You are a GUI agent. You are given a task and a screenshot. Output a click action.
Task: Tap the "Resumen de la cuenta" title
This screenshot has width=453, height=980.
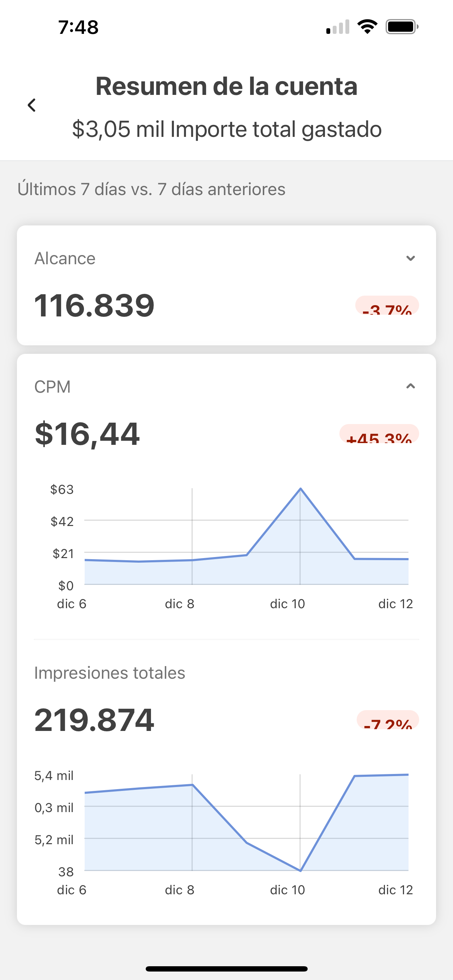[226, 86]
